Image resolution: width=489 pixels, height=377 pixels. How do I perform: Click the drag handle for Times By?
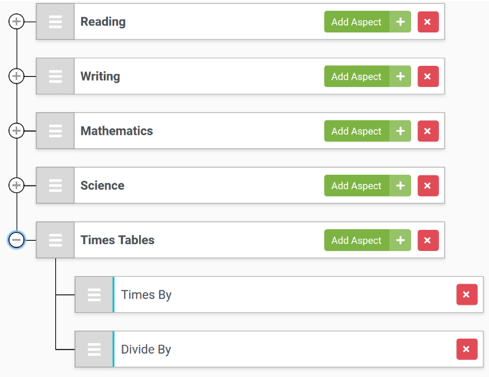(94, 295)
